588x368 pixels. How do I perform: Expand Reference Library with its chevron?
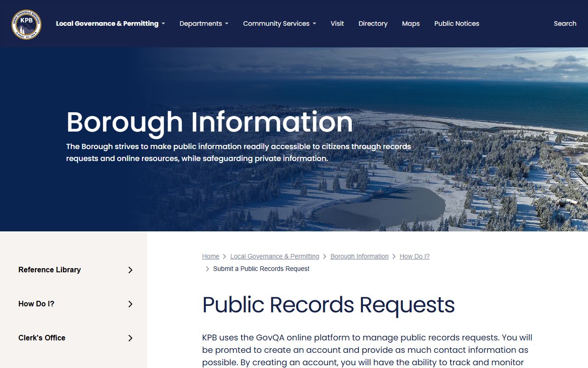130,270
